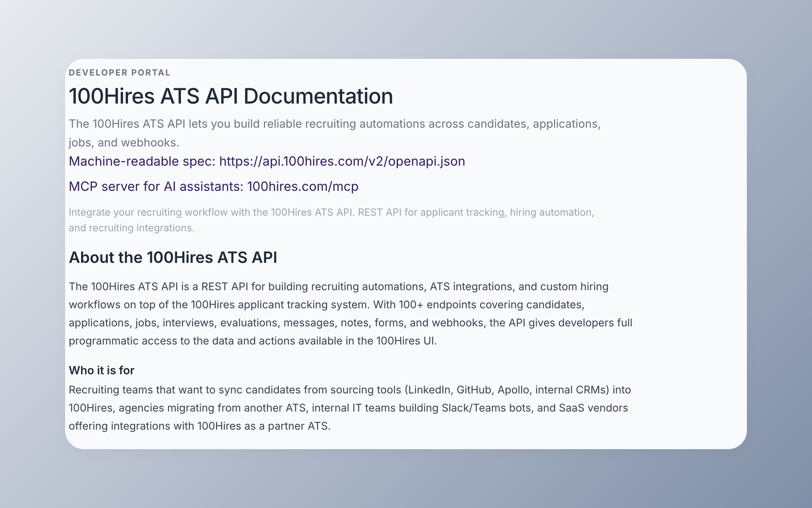Open the MCP server 100hires.com/mcp link

214,186
